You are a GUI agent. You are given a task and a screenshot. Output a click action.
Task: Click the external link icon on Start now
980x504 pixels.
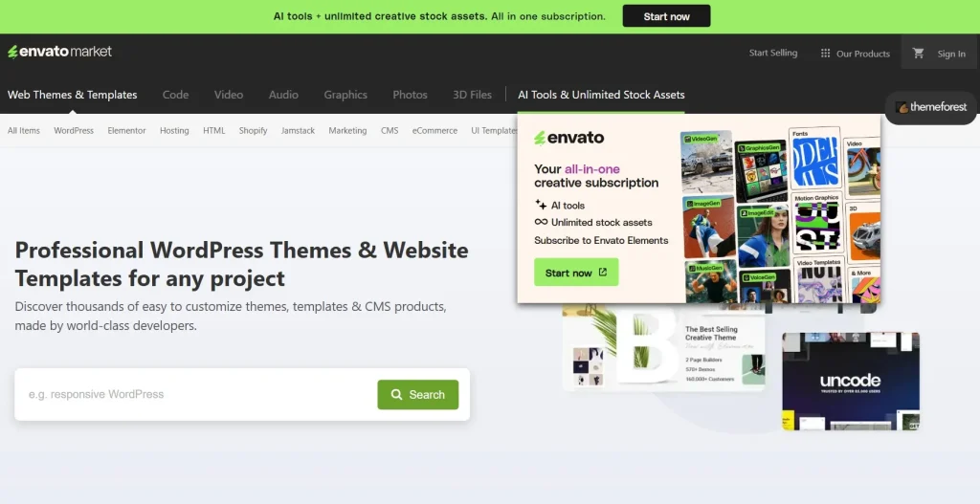coord(603,273)
